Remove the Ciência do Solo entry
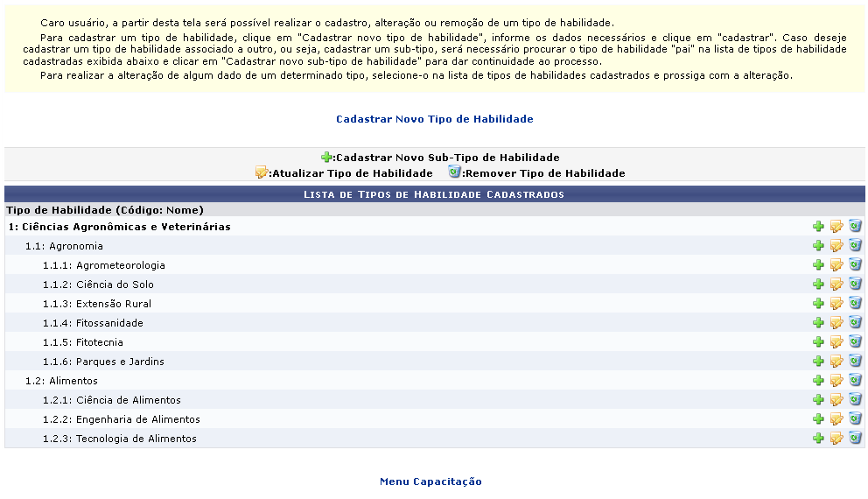This screenshot has height=499, width=868. [x=855, y=285]
